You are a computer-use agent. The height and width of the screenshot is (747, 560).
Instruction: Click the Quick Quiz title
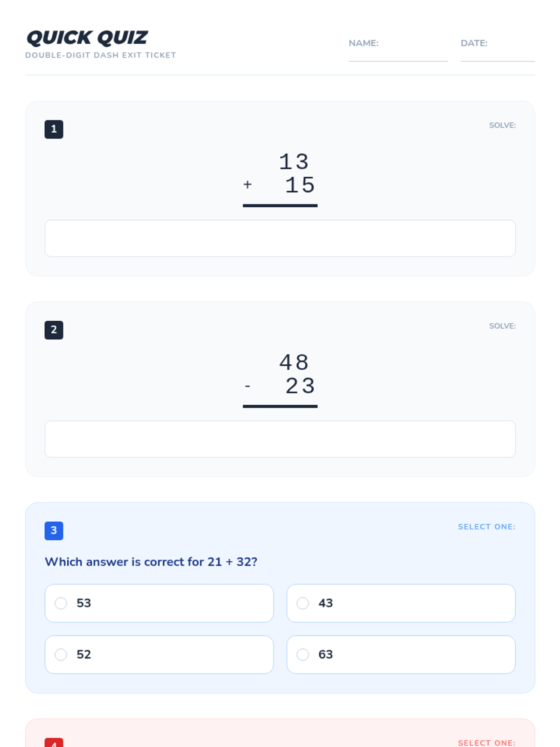tap(87, 38)
